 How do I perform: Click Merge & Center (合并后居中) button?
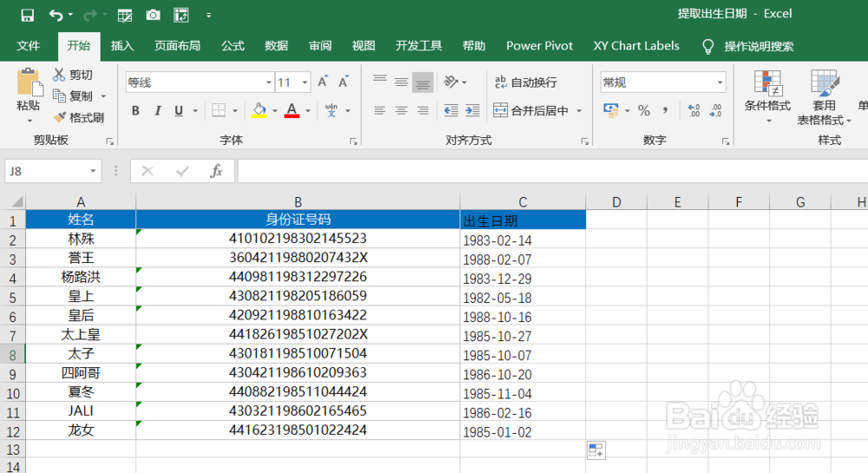point(531,110)
